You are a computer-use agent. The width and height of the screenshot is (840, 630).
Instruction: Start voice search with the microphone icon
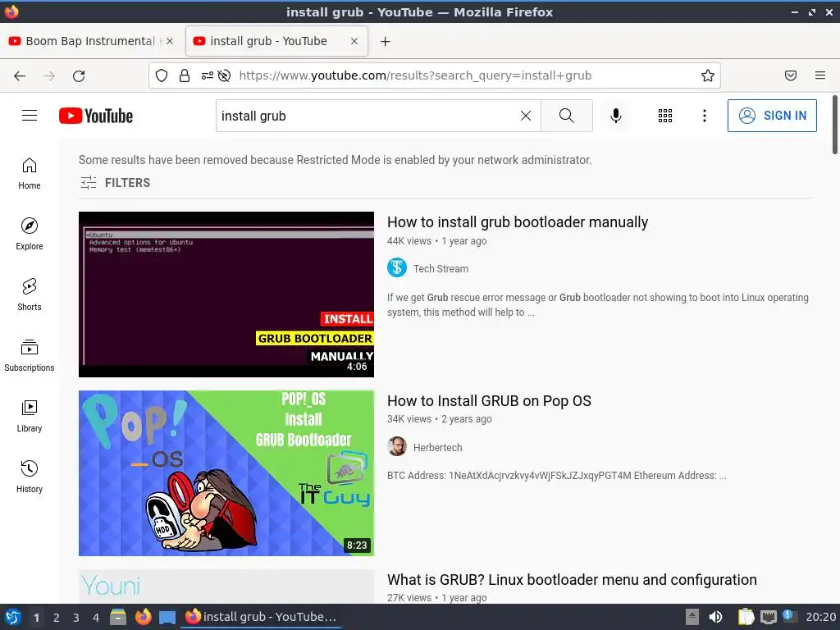[x=616, y=116]
